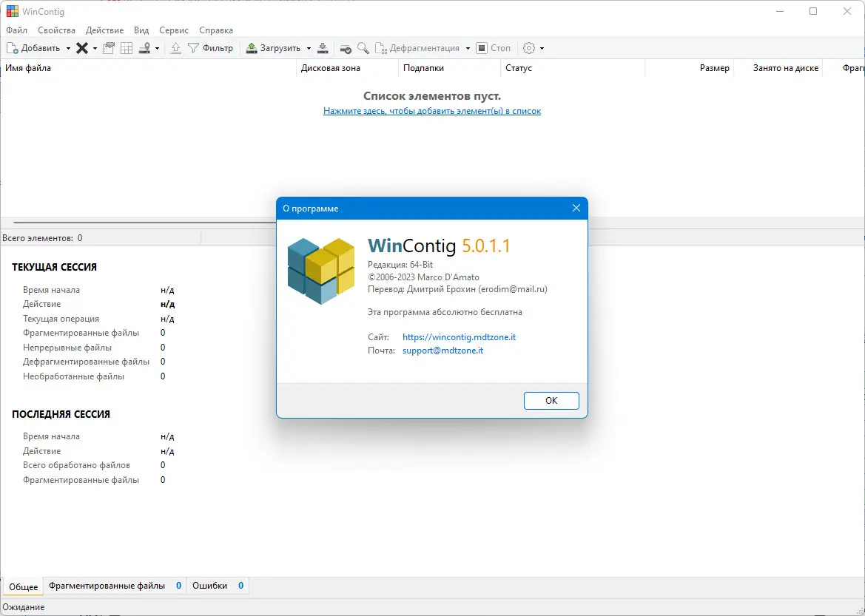Sort by the Статус column header

(x=573, y=68)
